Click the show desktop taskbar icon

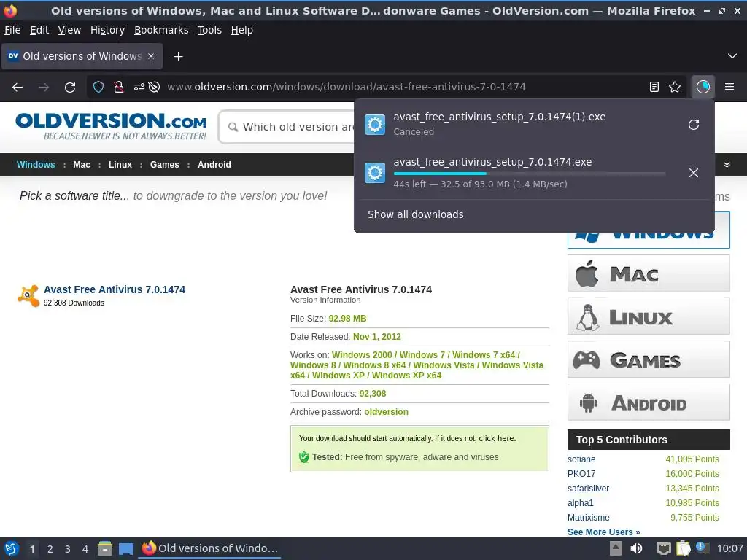point(125,549)
